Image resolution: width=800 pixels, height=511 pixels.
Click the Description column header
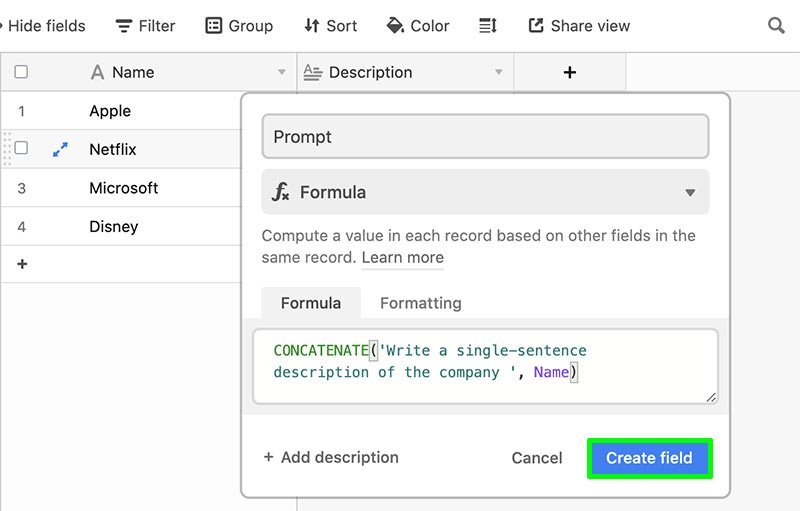[x=406, y=72]
